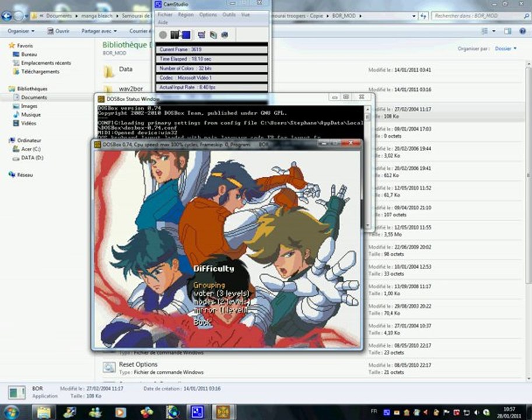
Task: Toggle the preview pane icon in Explorer
Action: (508, 31)
